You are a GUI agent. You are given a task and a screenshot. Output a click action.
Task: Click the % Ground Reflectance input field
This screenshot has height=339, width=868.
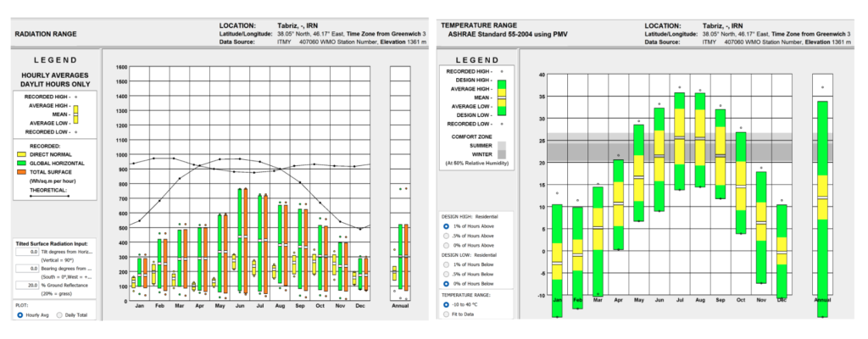[x=27, y=285]
